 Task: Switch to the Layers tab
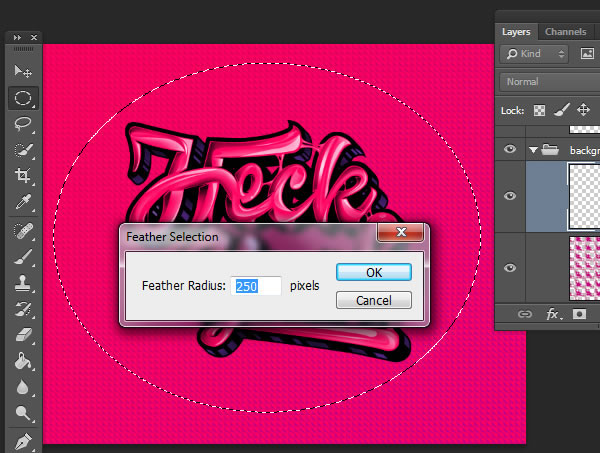point(516,32)
